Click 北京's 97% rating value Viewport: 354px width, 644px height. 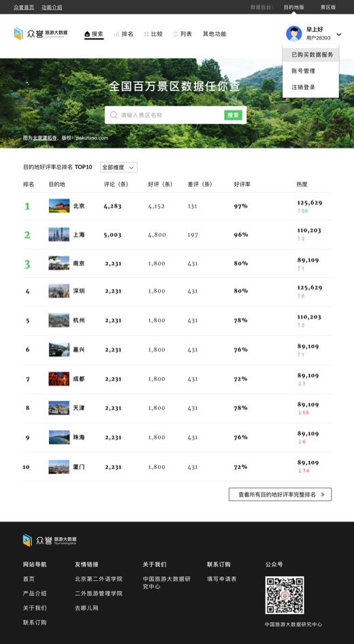coord(241,206)
